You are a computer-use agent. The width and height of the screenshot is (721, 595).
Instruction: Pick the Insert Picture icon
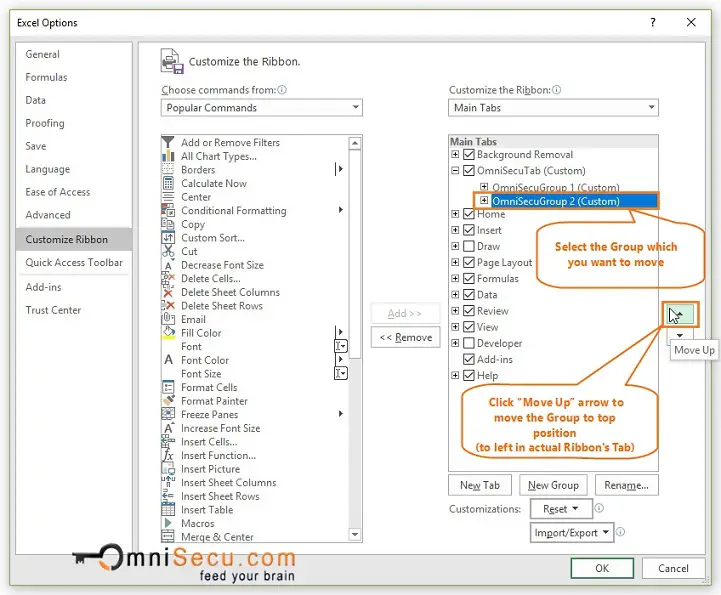tap(168, 469)
